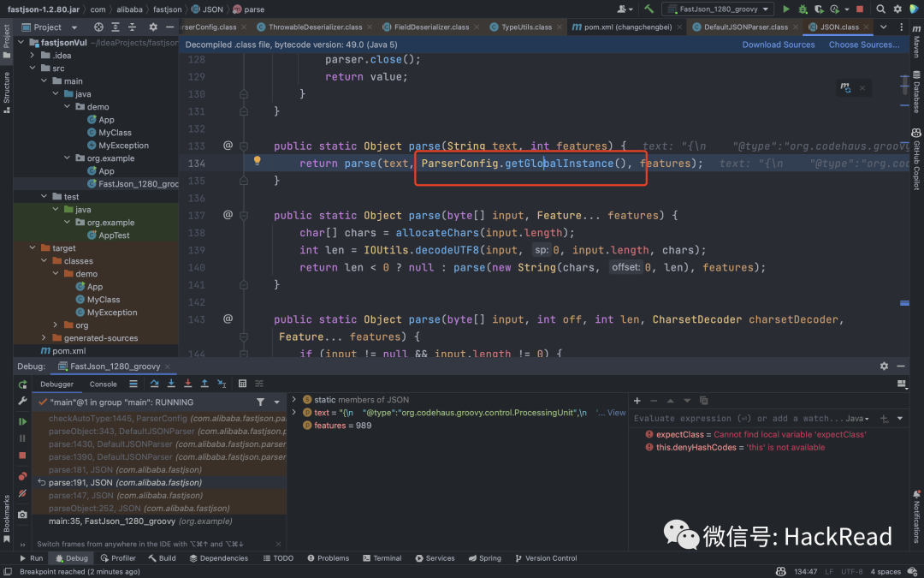924x578 pixels.
Task: Show hidden editor tabs chevron
Action: (883, 27)
